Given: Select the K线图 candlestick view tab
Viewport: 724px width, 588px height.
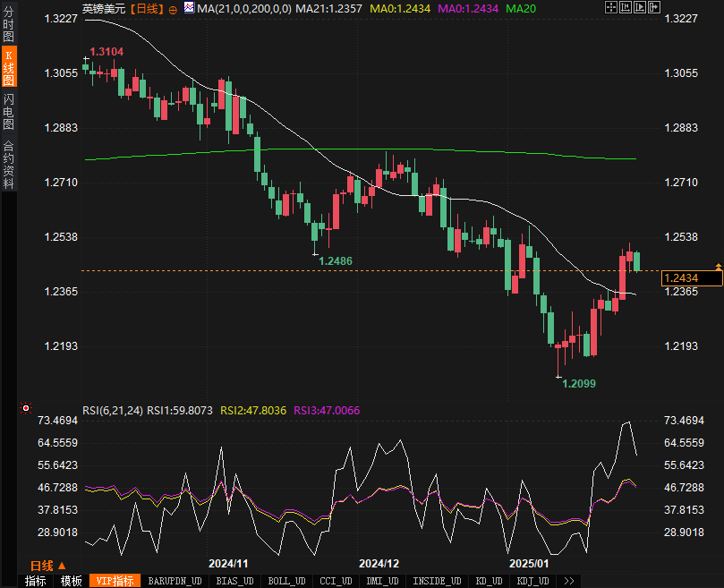Looking at the screenshot, I should [x=9, y=71].
